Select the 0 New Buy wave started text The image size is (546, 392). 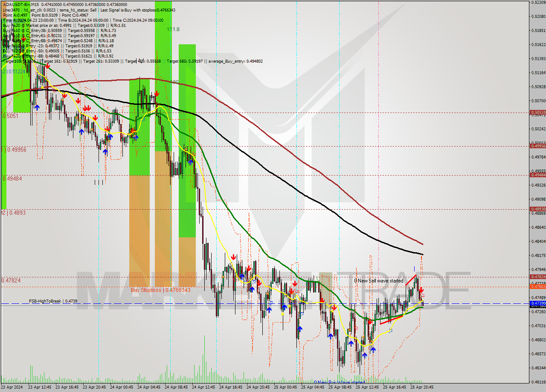tap(339, 383)
